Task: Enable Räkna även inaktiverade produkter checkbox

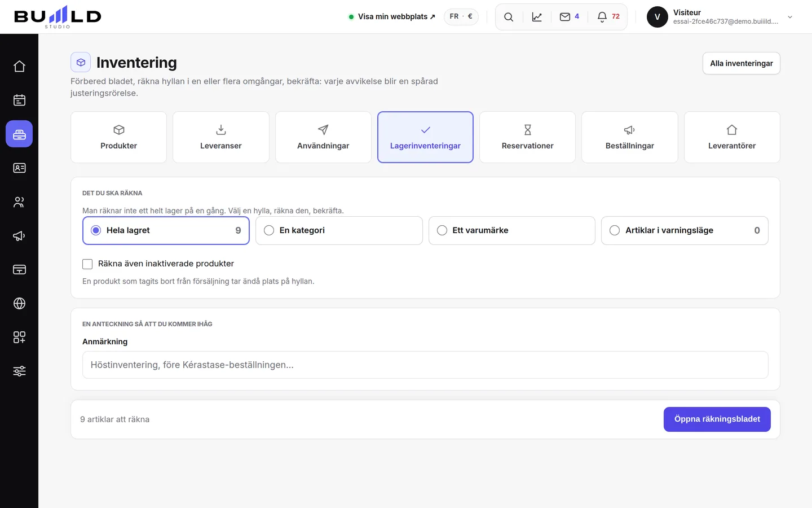Action: [x=87, y=264]
